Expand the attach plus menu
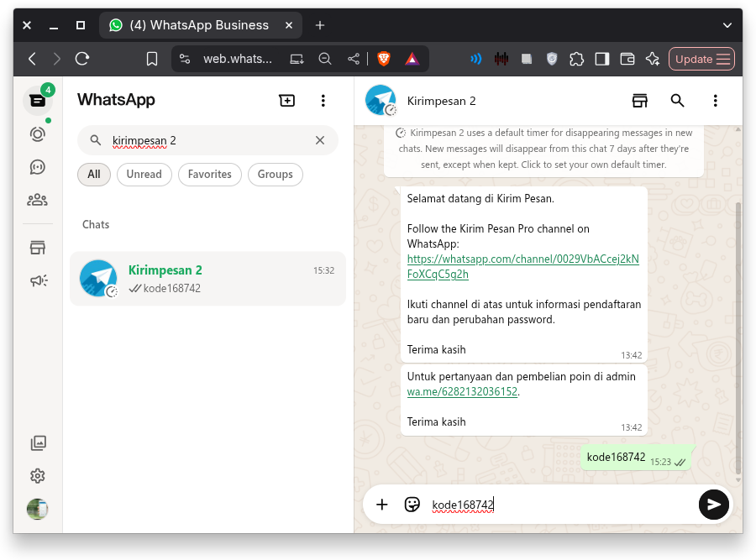The width and height of the screenshot is (756, 560). [382, 505]
